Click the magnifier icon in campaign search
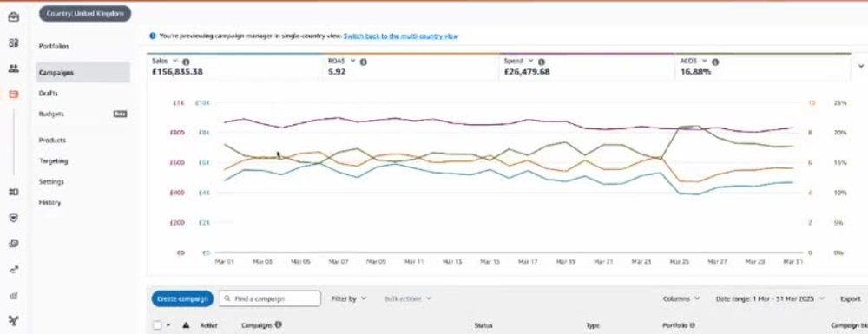This screenshot has width=868, height=334. (227, 298)
